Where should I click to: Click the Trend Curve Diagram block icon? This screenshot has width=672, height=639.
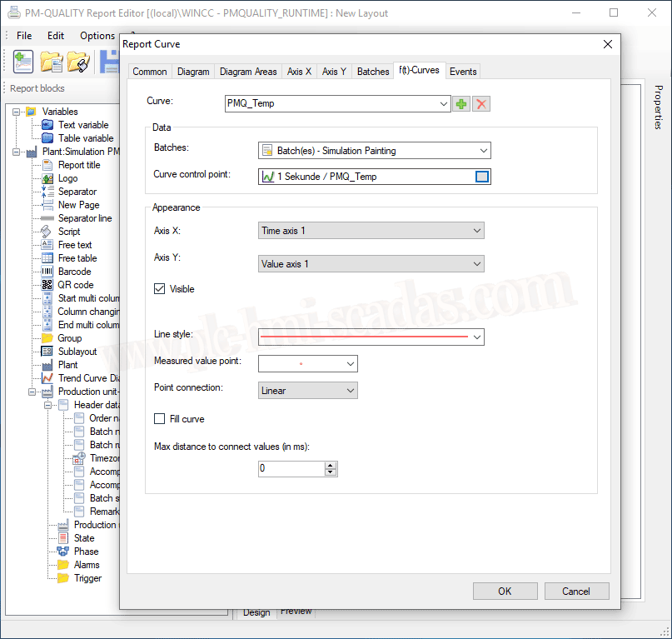click(x=47, y=378)
